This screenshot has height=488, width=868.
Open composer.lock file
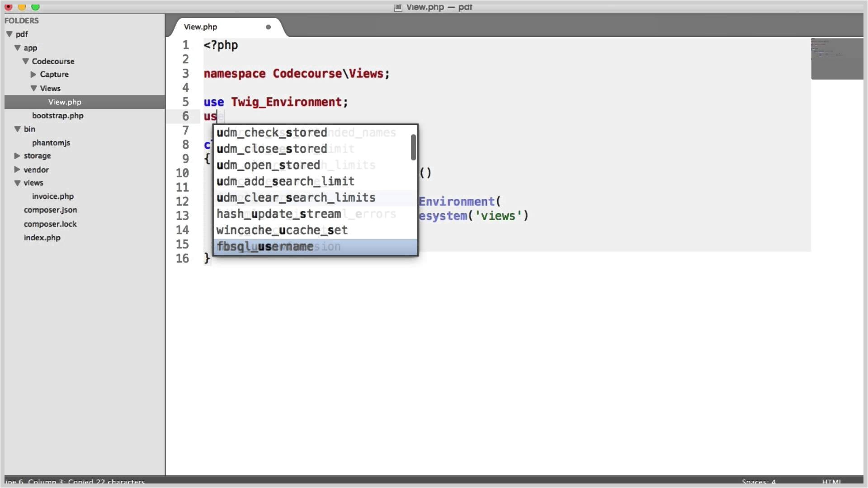(x=50, y=224)
